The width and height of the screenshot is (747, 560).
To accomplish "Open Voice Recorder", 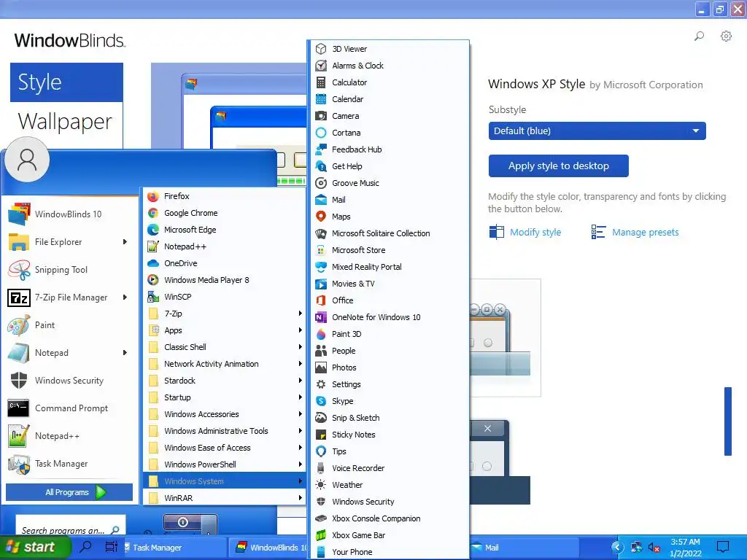I will [390, 468].
